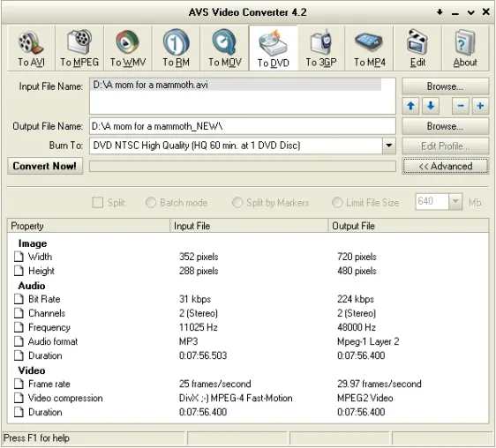Browse for the output file location

point(445,126)
